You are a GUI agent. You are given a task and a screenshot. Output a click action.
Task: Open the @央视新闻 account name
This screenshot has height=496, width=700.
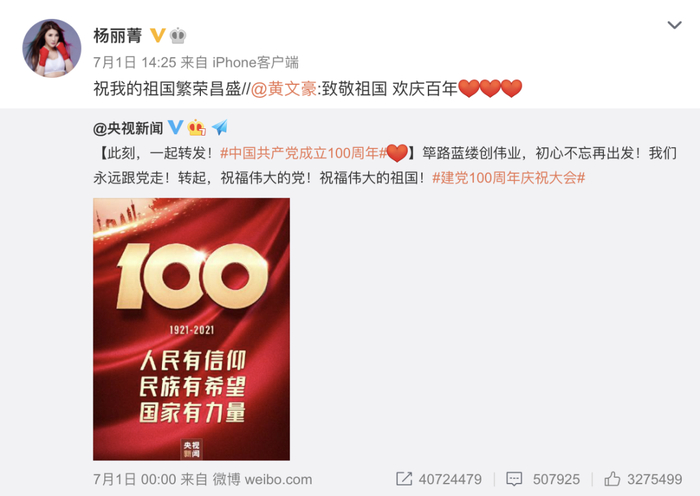point(128,129)
